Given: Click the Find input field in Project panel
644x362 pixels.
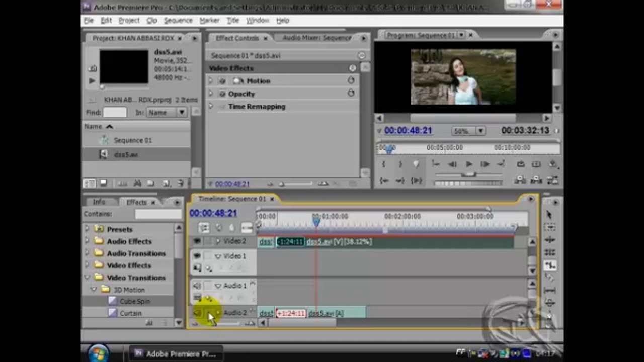Looking at the screenshot, I should [115, 113].
